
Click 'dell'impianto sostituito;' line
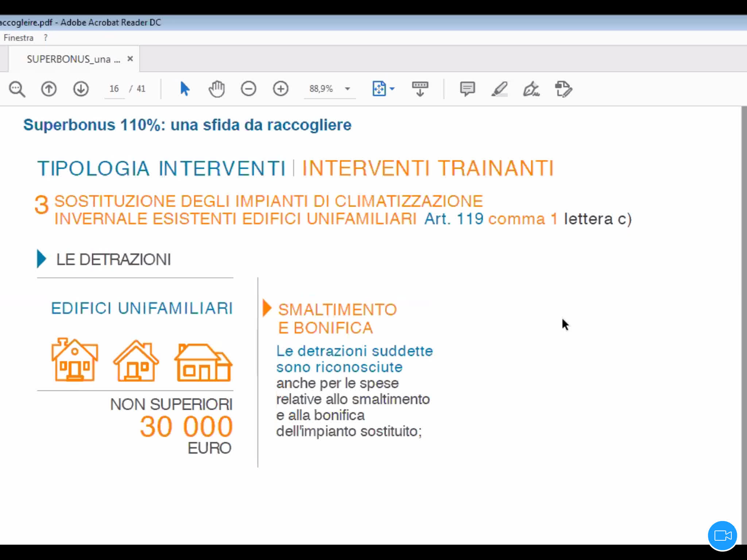tap(349, 431)
